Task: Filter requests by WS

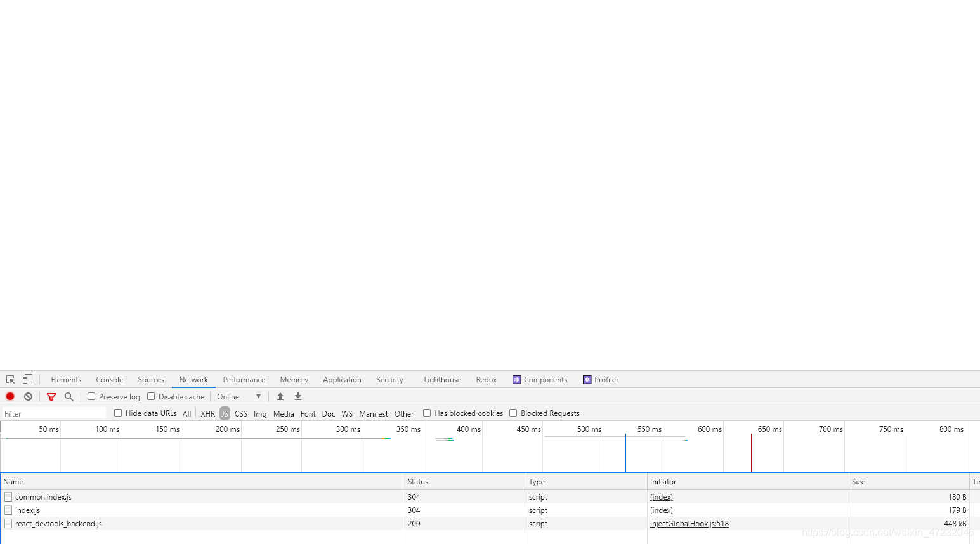Action: click(x=347, y=413)
